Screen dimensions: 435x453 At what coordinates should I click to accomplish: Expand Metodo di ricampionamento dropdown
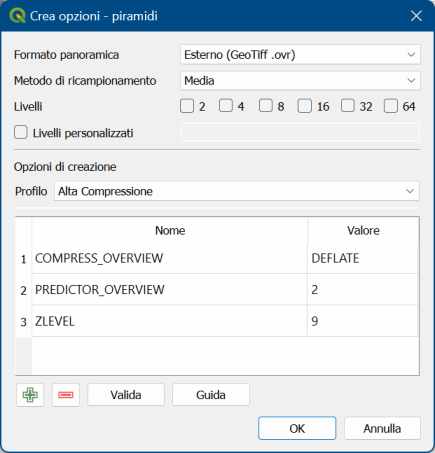300,80
